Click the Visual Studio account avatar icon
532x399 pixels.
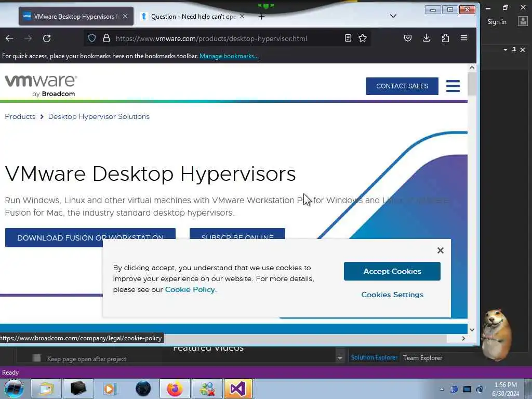tap(523, 21)
